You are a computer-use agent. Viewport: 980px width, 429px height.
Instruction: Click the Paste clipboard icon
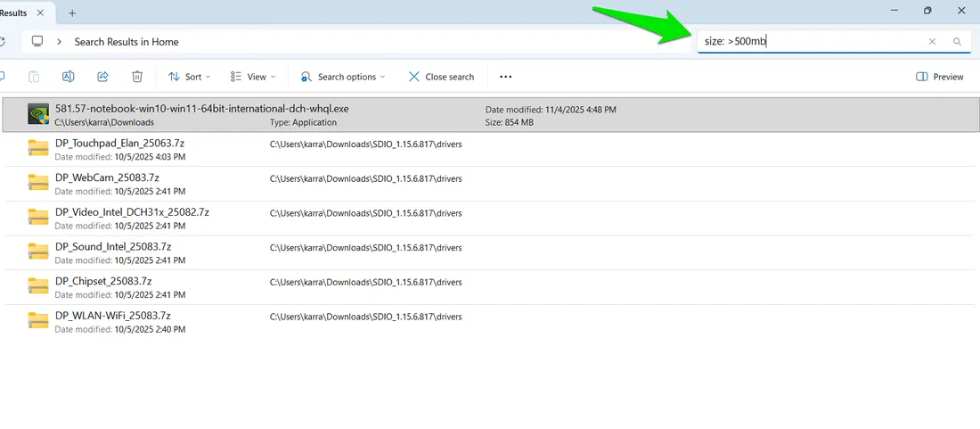click(34, 77)
